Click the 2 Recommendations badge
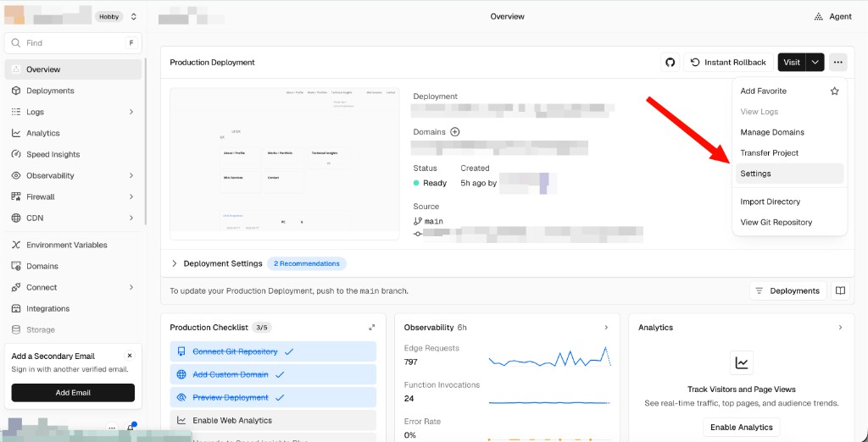868x442 pixels. [307, 264]
